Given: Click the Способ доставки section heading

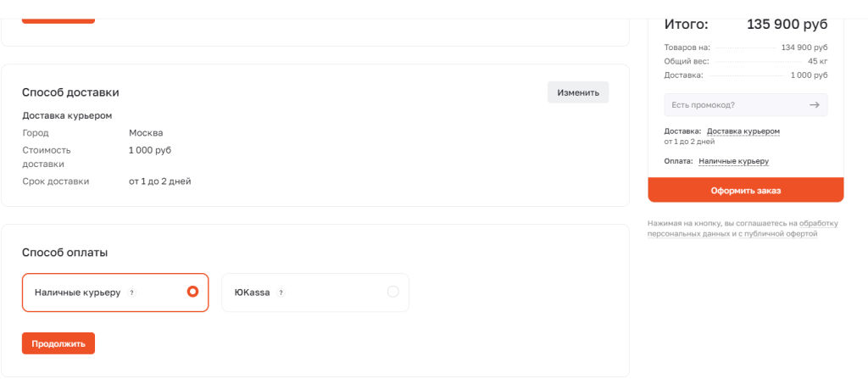Looking at the screenshot, I should (70, 92).
